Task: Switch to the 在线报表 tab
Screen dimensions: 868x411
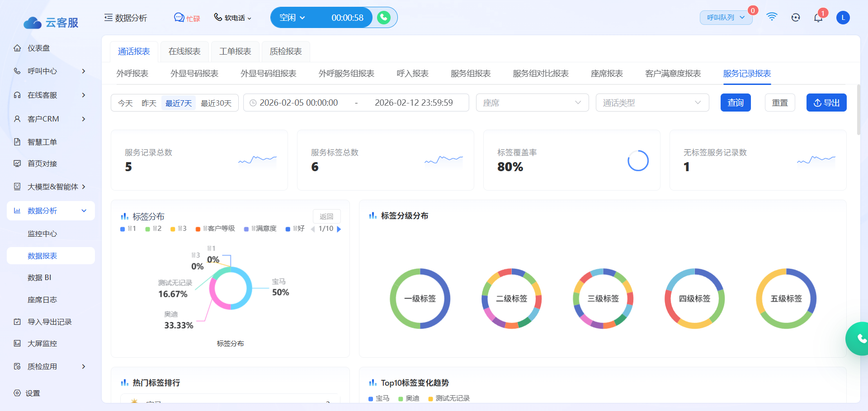Action: pos(184,51)
